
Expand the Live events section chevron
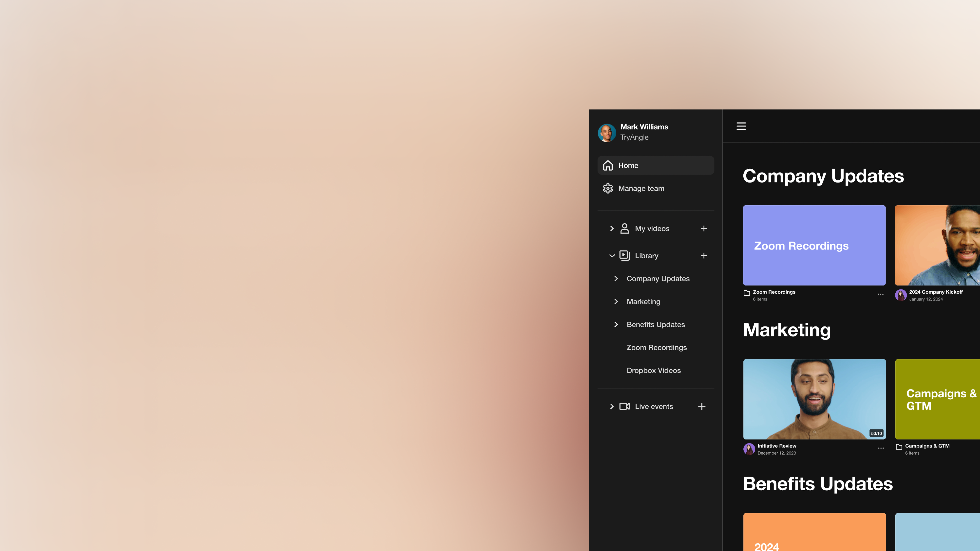point(611,407)
